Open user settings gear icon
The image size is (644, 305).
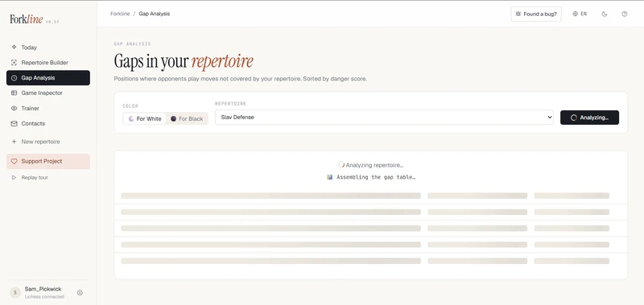80,293
